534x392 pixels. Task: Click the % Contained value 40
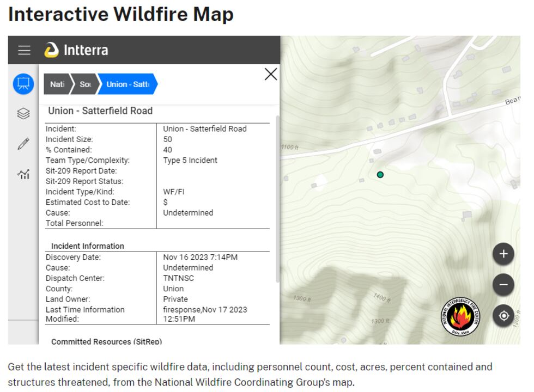pos(168,150)
